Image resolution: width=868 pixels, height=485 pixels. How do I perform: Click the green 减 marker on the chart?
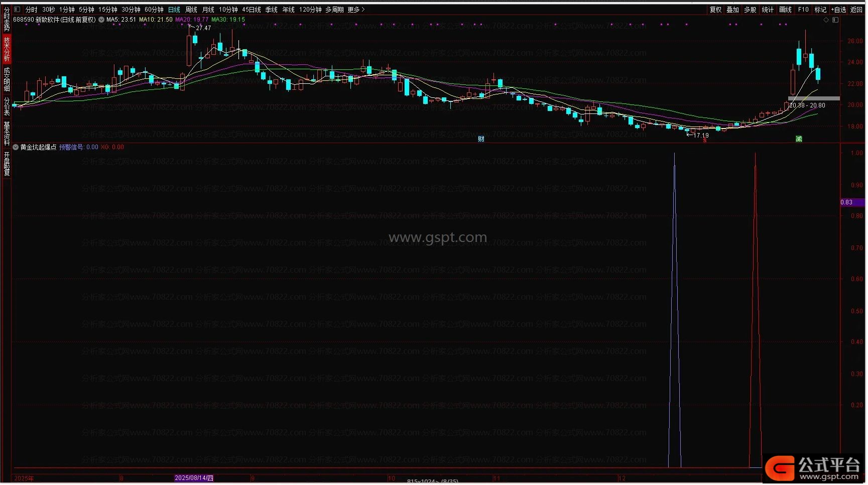coord(799,139)
